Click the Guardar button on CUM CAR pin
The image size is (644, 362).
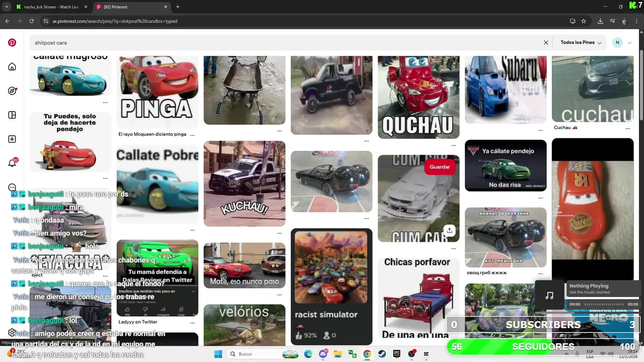coord(440,167)
